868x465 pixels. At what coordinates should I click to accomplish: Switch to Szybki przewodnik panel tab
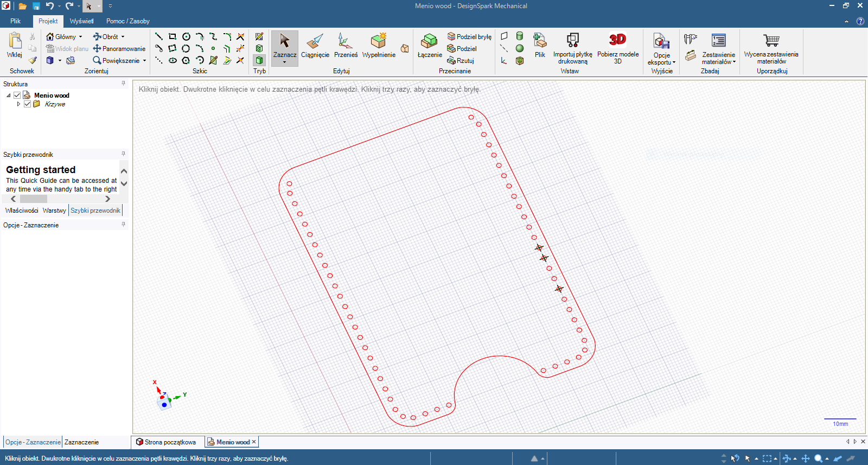tap(95, 211)
